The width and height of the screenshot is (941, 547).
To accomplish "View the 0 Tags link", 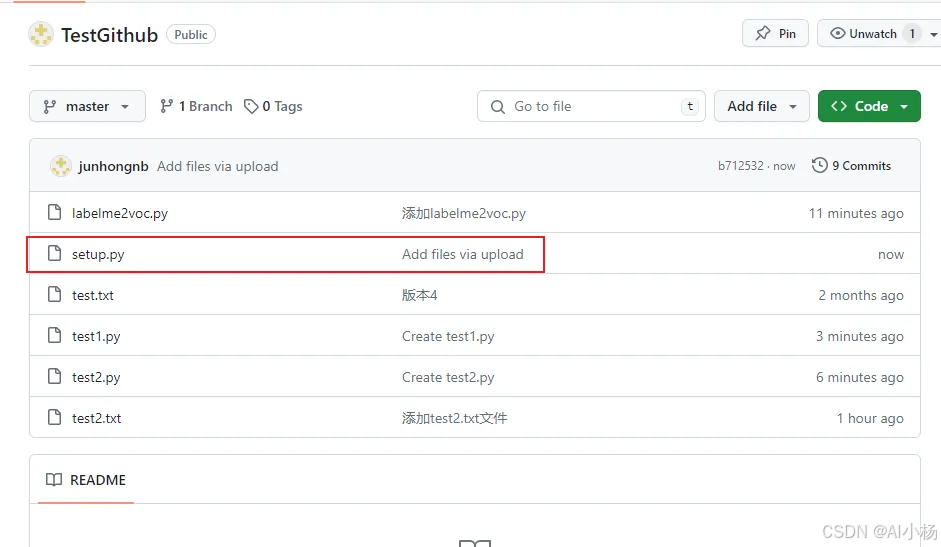I will [273, 106].
